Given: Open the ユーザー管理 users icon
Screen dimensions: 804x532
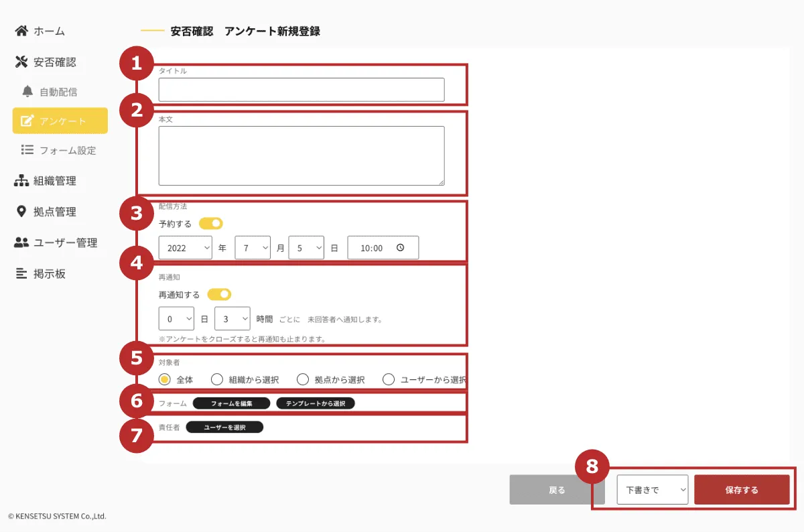Looking at the screenshot, I should 22,243.
